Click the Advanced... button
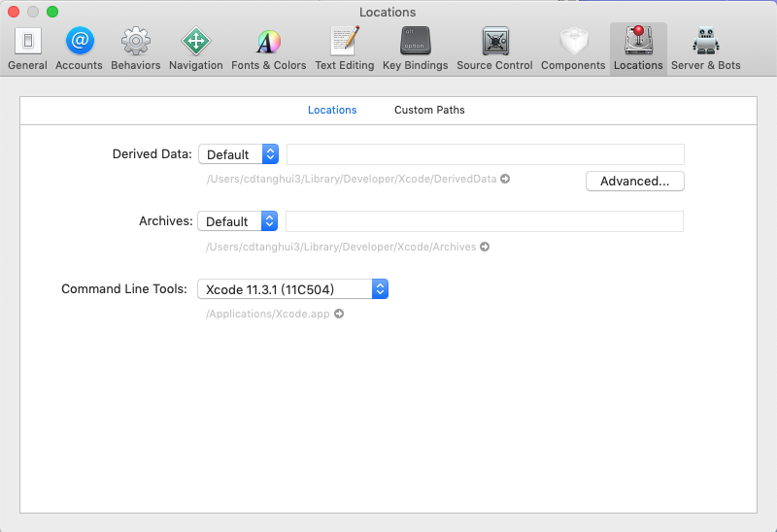The image size is (777, 532). click(x=635, y=181)
